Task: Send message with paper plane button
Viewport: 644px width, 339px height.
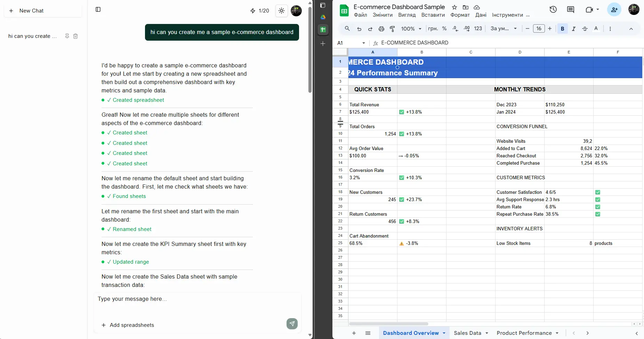Action: (x=292, y=324)
